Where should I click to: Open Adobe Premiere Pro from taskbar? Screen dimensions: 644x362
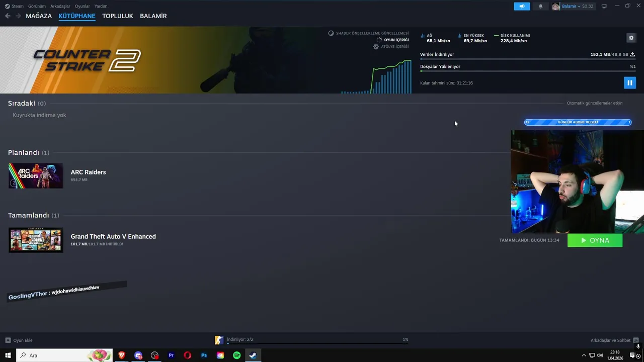coord(171,355)
